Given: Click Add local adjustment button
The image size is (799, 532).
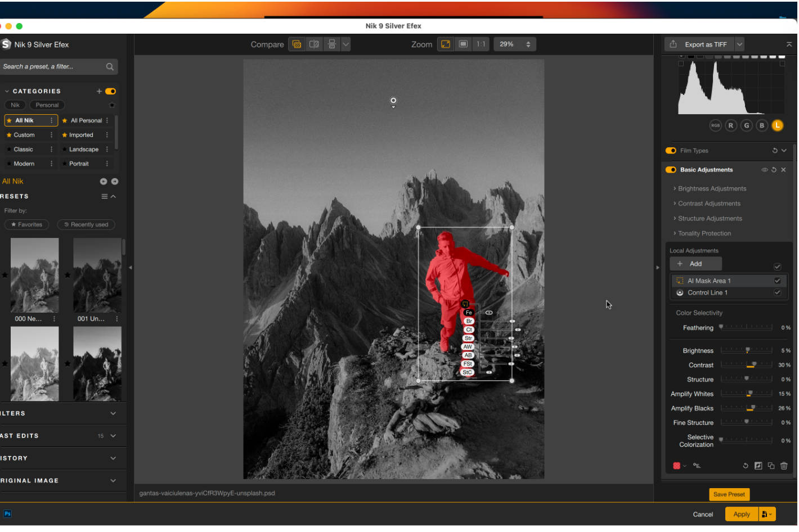Looking at the screenshot, I should (697, 264).
